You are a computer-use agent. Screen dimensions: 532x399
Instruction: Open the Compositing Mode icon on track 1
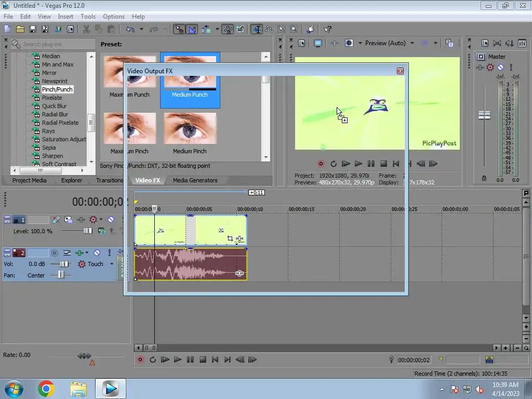101,231
